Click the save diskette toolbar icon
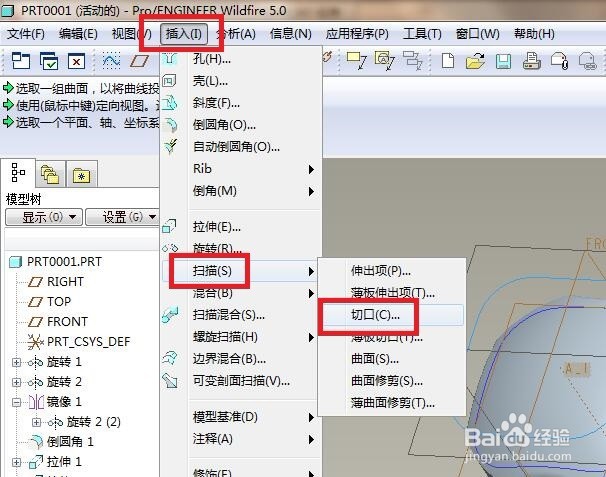This screenshot has height=477, width=606. tap(503, 61)
